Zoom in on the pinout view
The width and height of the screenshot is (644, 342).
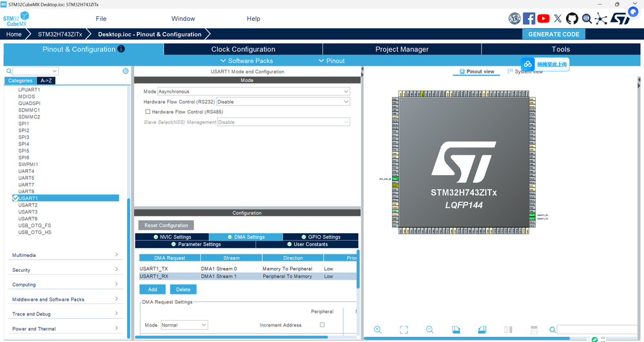click(378, 330)
